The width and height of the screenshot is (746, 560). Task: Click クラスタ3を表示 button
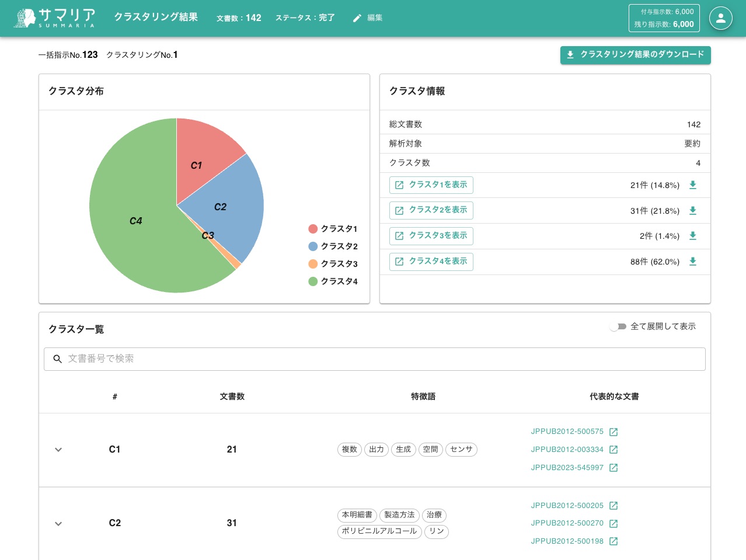(x=431, y=236)
